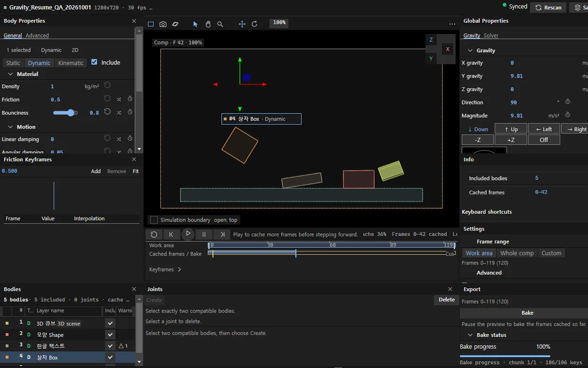Set body type to Dynamic
Screen dimensions: 588x368
[39, 63]
